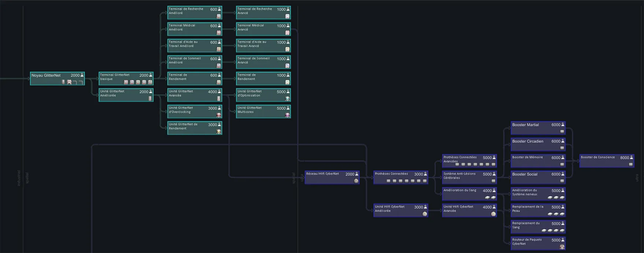This screenshot has width=644, height=253.
Task: Click the item icon in Unité GlitterNet Améliorée
Action: (x=150, y=98)
